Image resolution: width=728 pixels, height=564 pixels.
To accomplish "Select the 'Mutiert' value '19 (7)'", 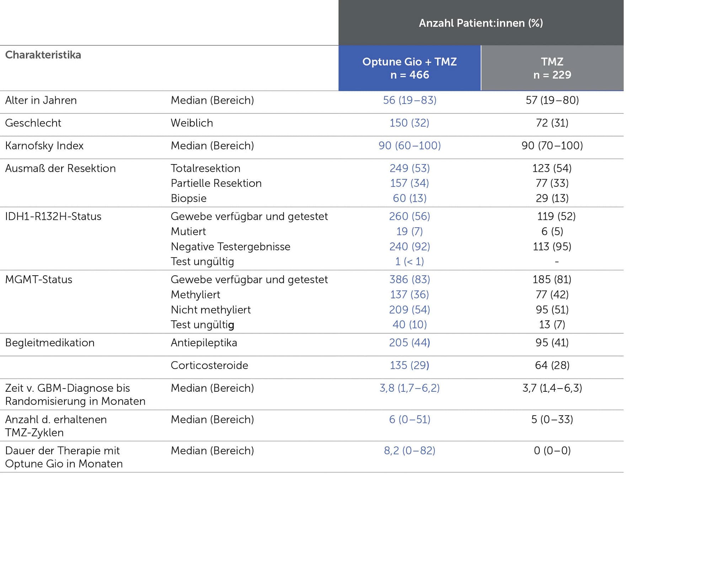I will coord(409,232).
